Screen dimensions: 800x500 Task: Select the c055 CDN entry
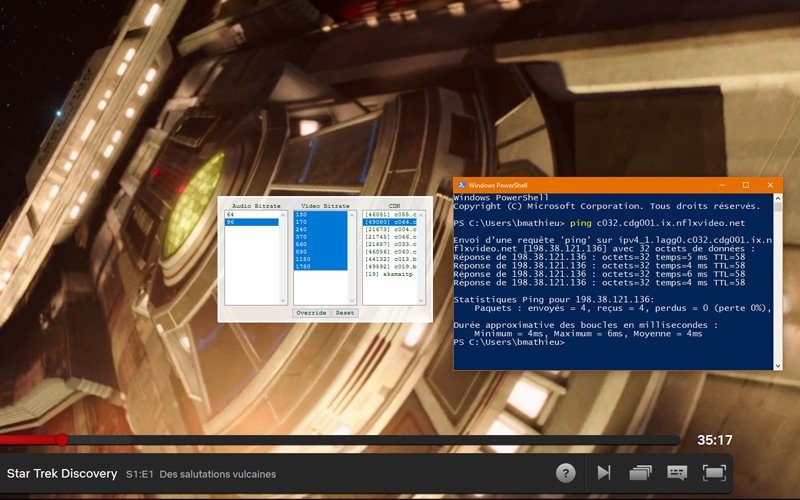tap(390, 215)
